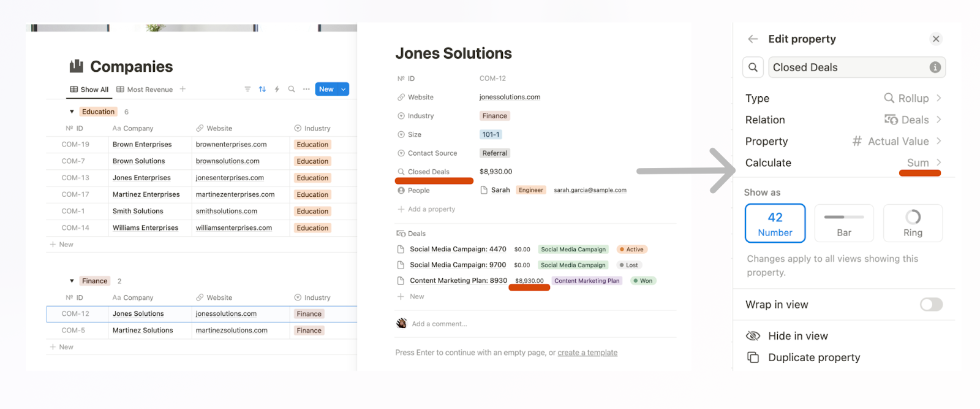980x409 pixels.
Task: Click the comment avatar icon
Action: pyautogui.click(x=402, y=323)
